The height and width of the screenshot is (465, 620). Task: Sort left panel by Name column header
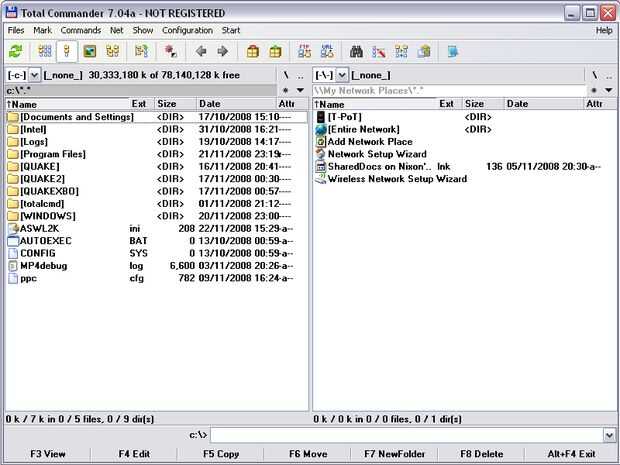(x=67, y=104)
